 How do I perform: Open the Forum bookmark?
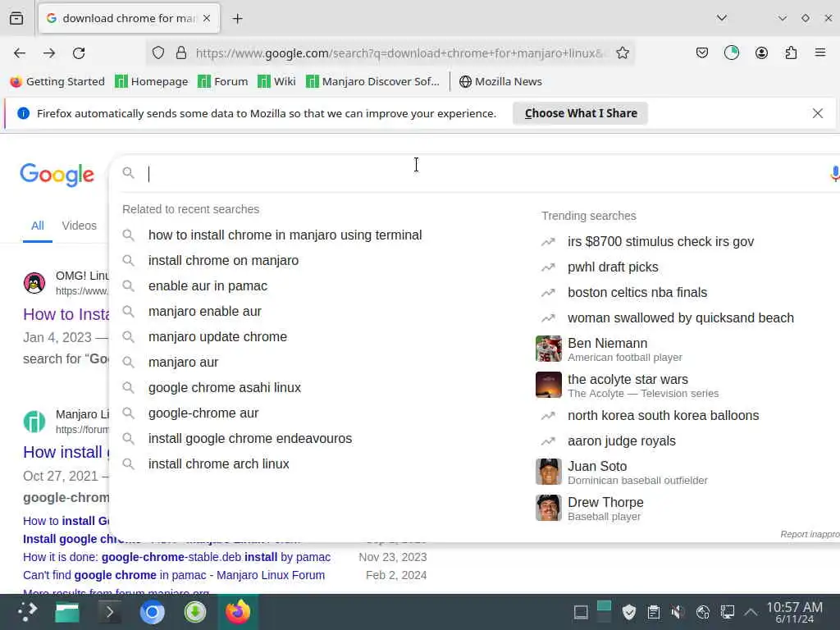tap(223, 81)
